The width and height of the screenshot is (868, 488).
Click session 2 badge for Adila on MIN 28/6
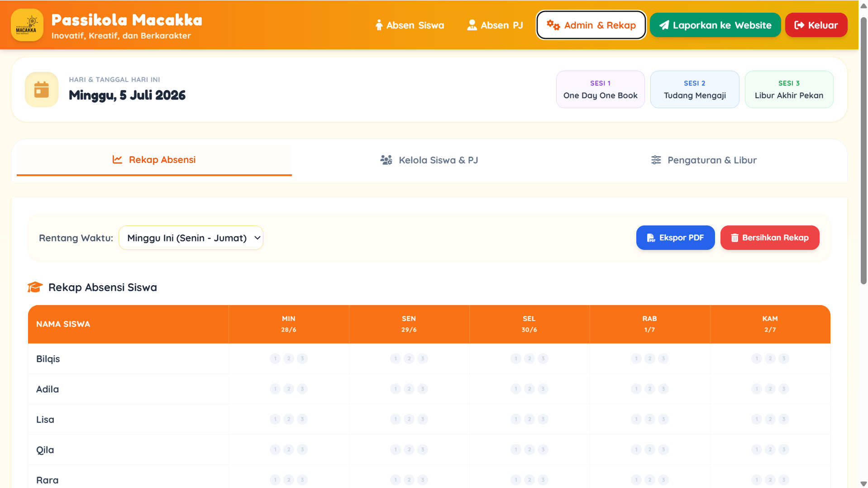pos(289,389)
